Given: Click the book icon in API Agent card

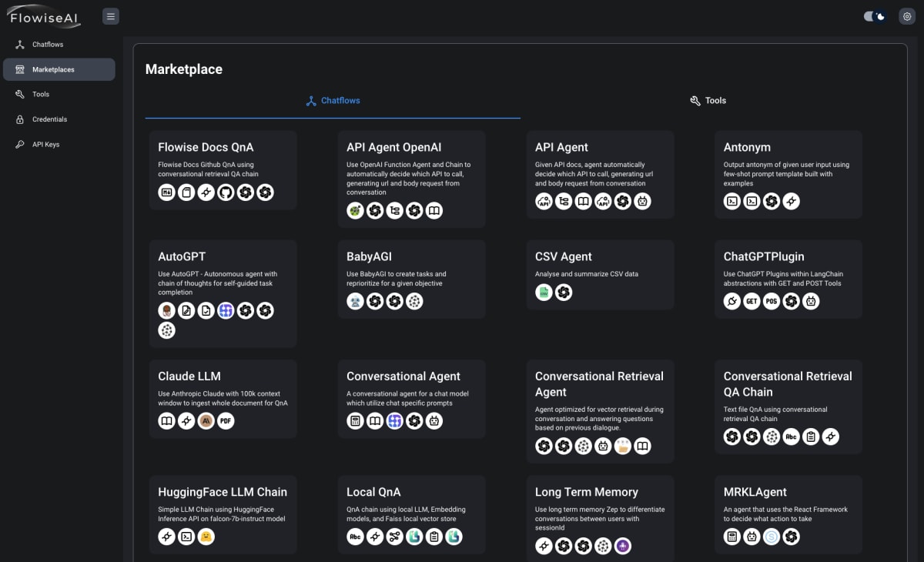Looking at the screenshot, I should tap(583, 202).
